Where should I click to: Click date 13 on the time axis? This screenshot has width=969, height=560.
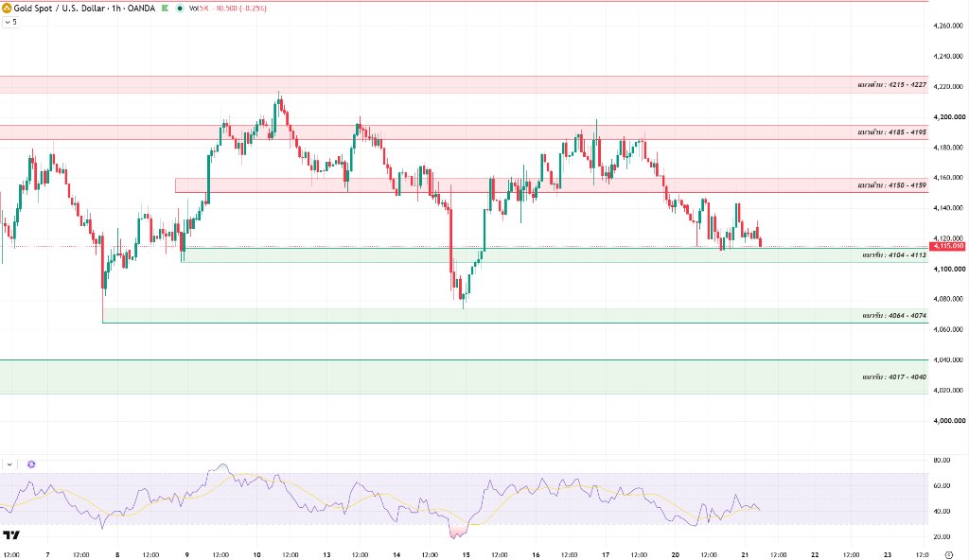[x=326, y=555]
